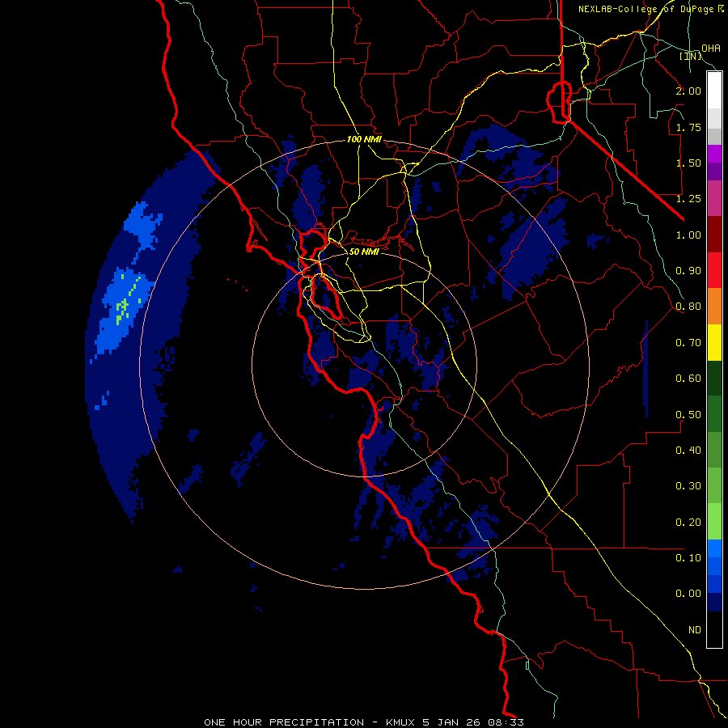This screenshot has width=728, height=728.
Task: Pick the darkest green swatch above 0.60
Action: (714, 378)
